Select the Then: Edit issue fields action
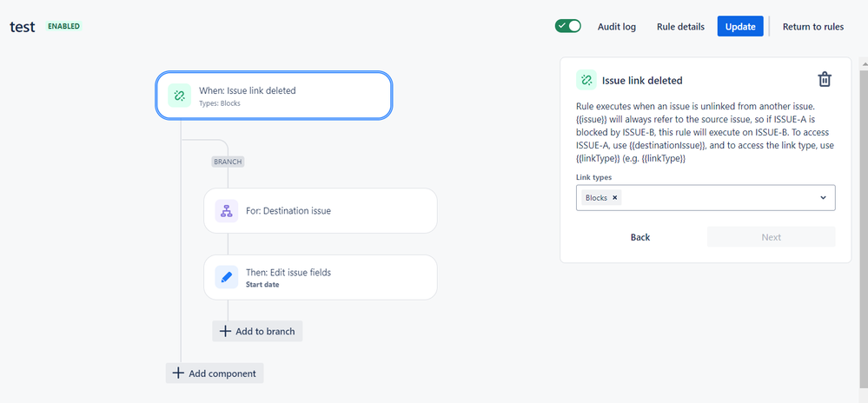Viewport: 868px width, 403px height. pos(321,277)
